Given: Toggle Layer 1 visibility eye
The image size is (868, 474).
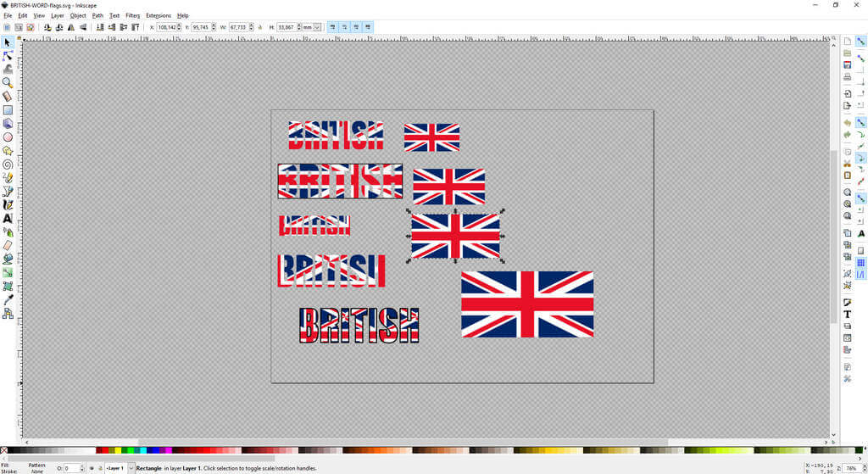Looking at the screenshot, I should coord(92,468).
